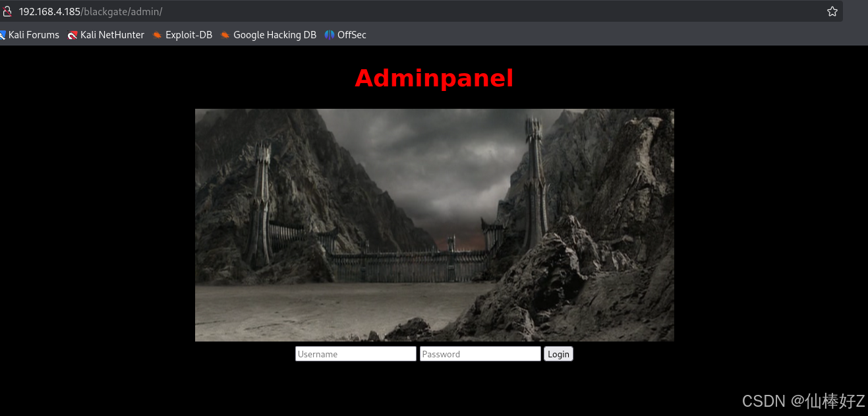Open the Kali NetHunter bookmark

[106, 35]
